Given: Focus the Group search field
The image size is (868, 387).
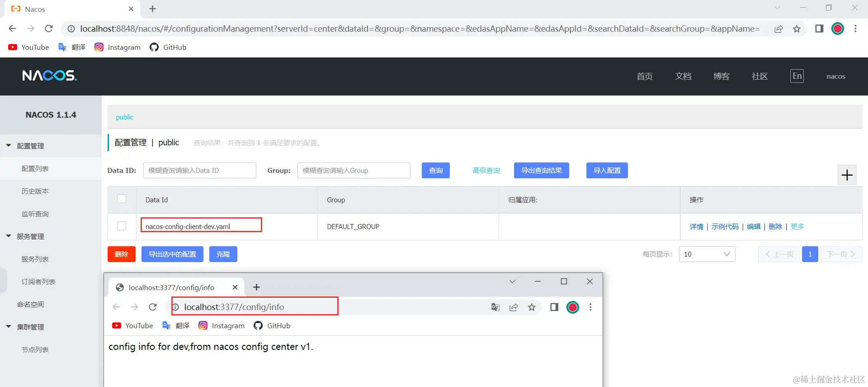Looking at the screenshot, I should click(354, 171).
